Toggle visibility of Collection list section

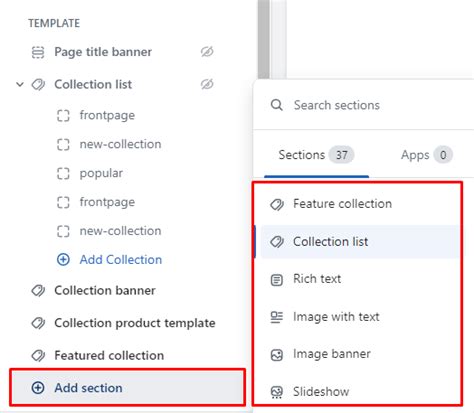(207, 84)
